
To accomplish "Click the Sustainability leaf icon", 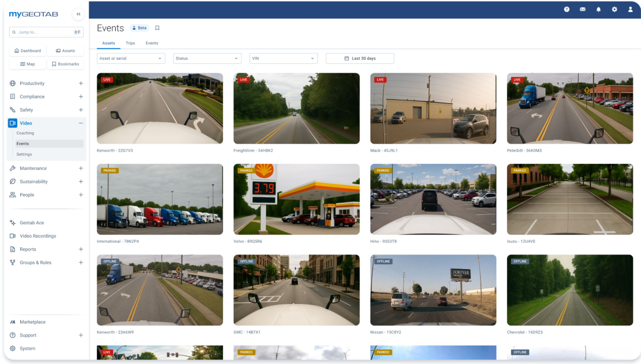I will (13, 182).
